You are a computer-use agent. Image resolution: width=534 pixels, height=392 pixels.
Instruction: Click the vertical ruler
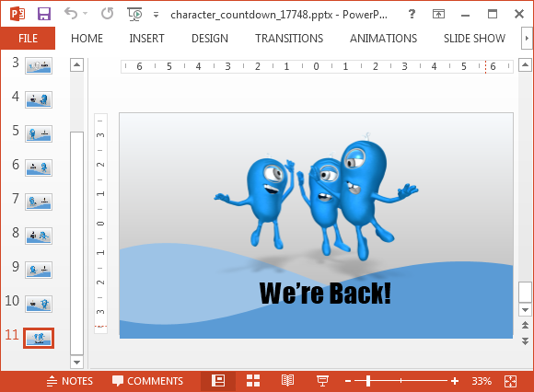100,224
